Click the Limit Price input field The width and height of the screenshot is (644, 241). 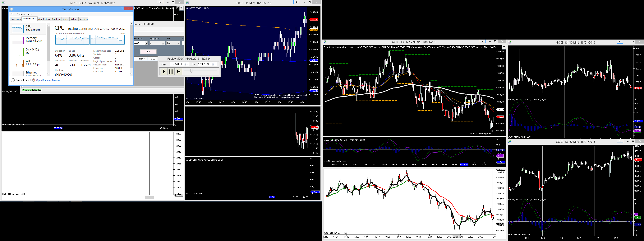(140, 43)
